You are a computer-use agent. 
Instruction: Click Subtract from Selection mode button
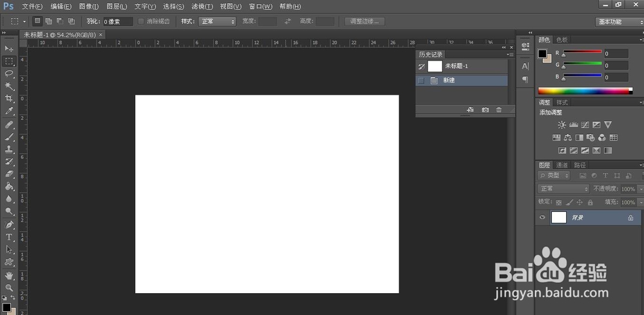60,21
